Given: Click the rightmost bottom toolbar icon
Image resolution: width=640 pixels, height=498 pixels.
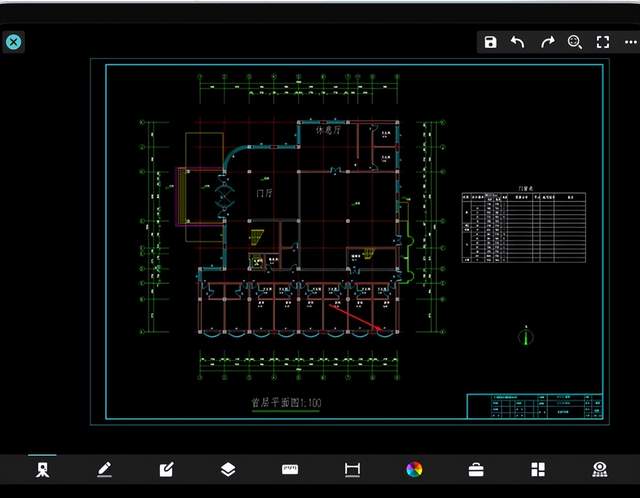Looking at the screenshot, I should tap(600, 469).
